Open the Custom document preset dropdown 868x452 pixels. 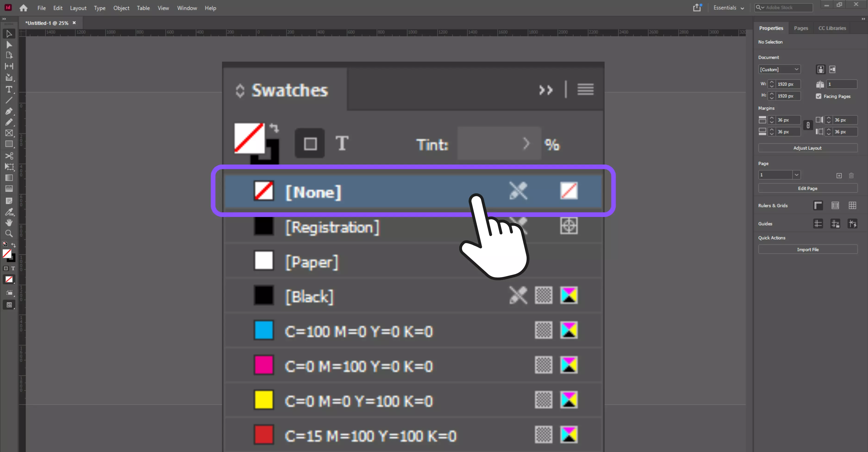click(x=779, y=70)
